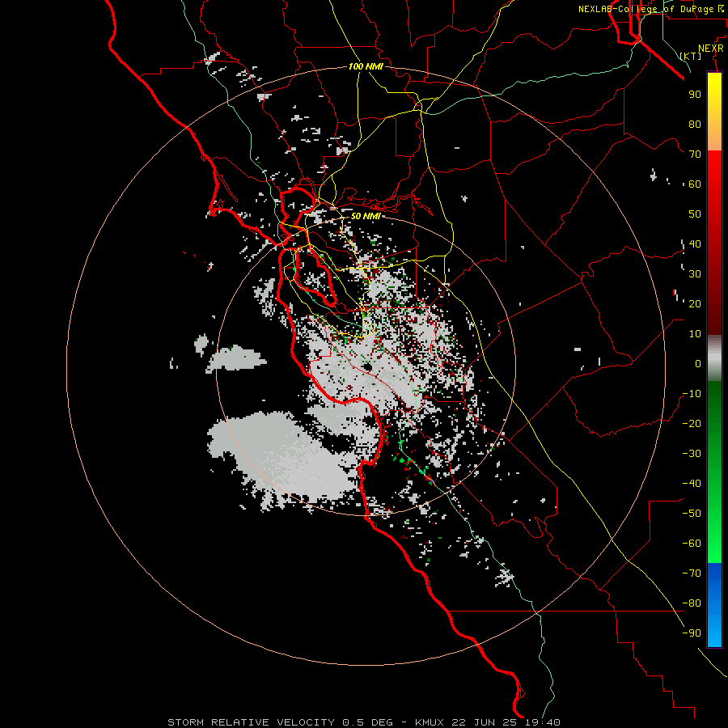This screenshot has height=728, width=728.
Task: Click the "0" scale value
Action: click(698, 363)
